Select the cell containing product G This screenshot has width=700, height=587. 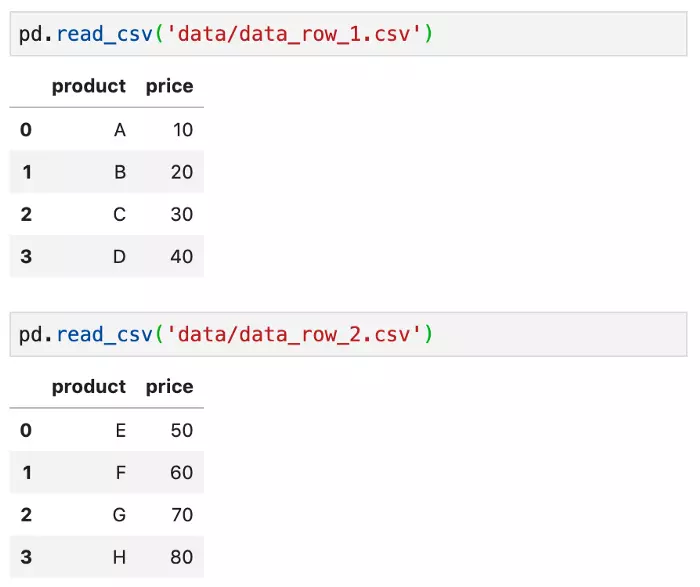point(120,515)
